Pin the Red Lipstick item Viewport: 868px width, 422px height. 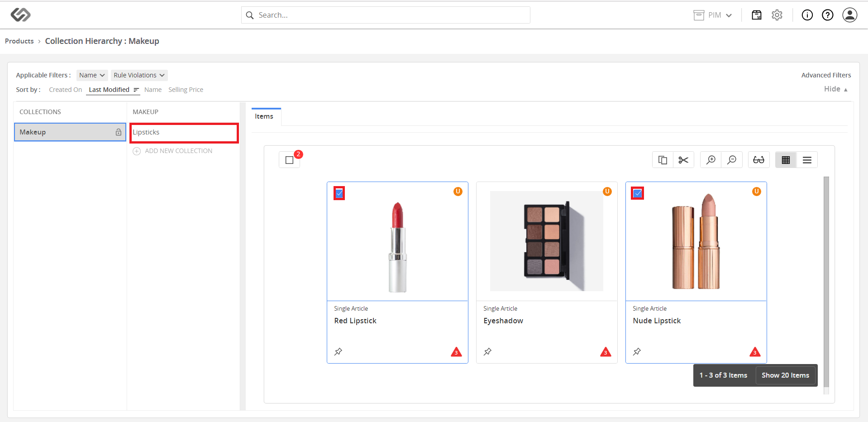point(338,351)
